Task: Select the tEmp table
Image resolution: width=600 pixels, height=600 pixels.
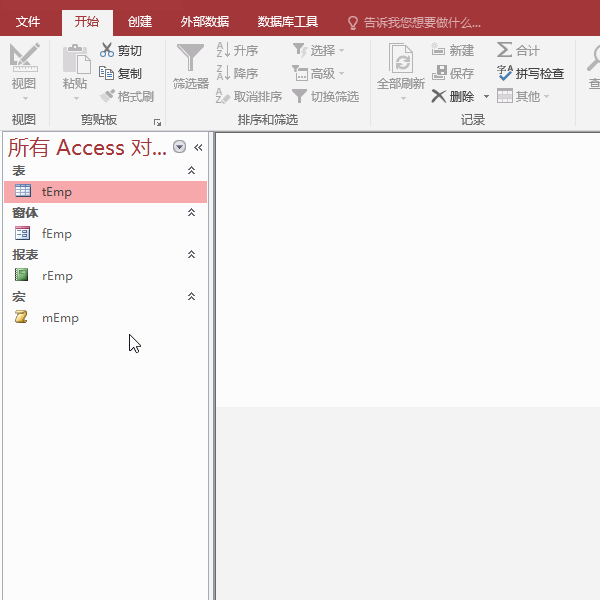Action: coord(106,192)
